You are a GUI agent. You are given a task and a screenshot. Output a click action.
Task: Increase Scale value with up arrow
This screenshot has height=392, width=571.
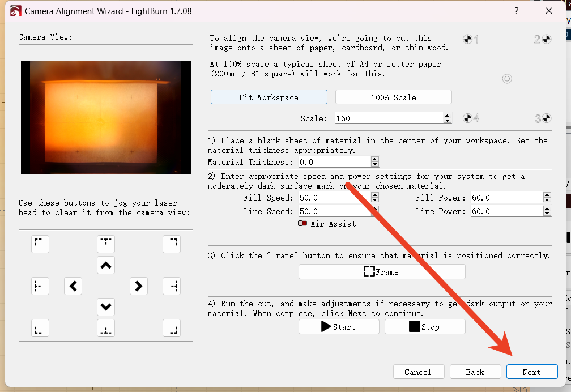(448, 116)
